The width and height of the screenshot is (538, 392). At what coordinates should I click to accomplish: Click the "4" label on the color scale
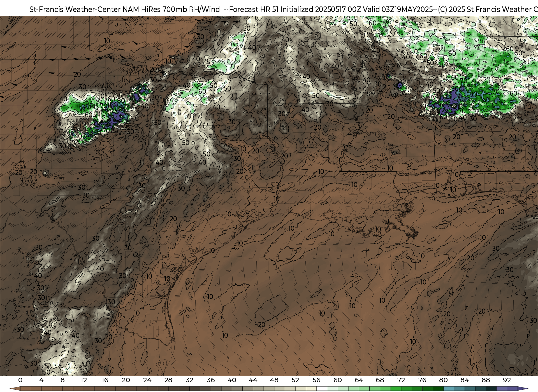click(x=41, y=380)
